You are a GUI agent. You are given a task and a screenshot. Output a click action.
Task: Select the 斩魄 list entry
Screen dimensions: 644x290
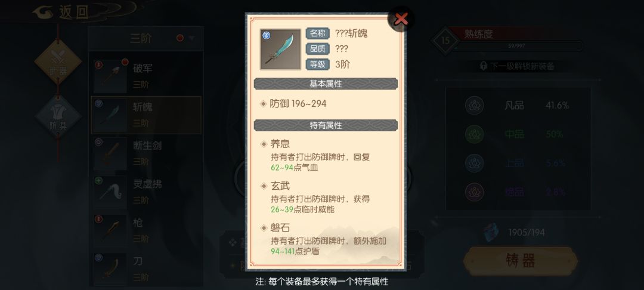point(146,115)
